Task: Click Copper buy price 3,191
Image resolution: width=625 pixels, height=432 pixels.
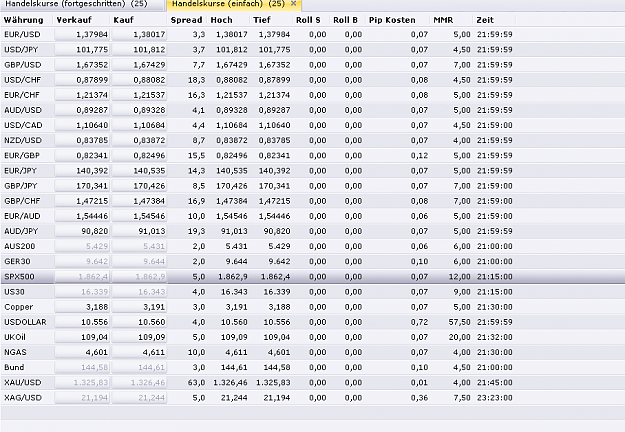Action: (139, 307)
